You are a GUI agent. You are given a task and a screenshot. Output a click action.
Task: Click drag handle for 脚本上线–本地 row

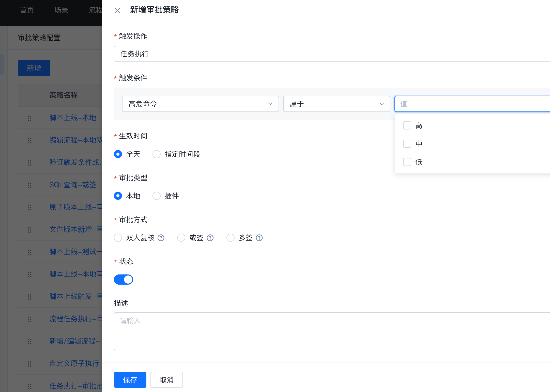(29, 118)
